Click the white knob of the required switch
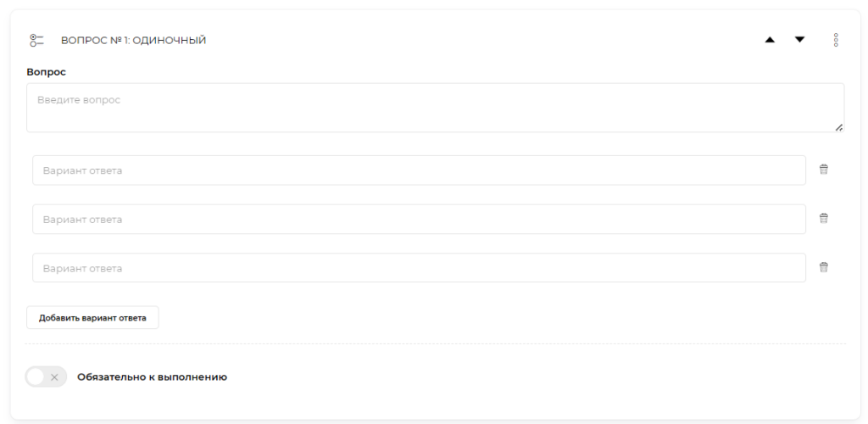Image resolution: width=868 pixels, height=424 pixels. pyautogui.click(x=36, y=377)
